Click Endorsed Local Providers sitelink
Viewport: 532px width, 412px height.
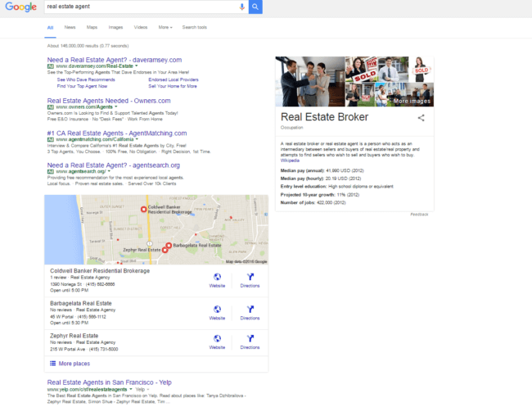[x=174, y=79]
